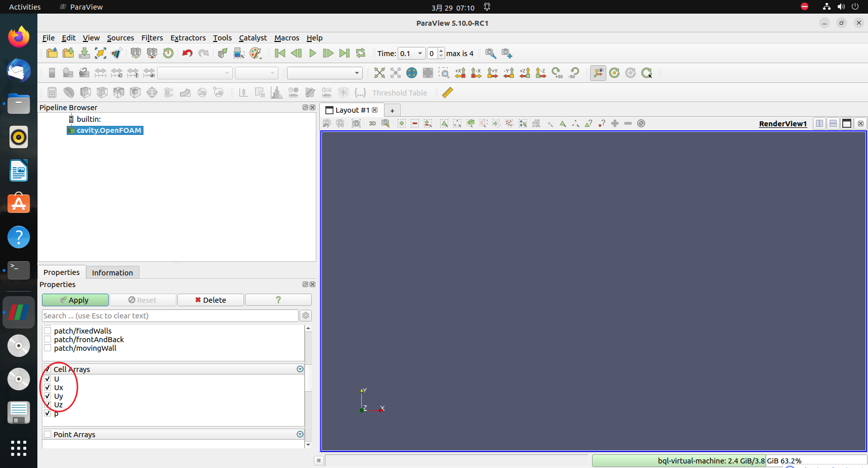Click the Open file folder icon

pyautogui.click(x=52, y=53)
